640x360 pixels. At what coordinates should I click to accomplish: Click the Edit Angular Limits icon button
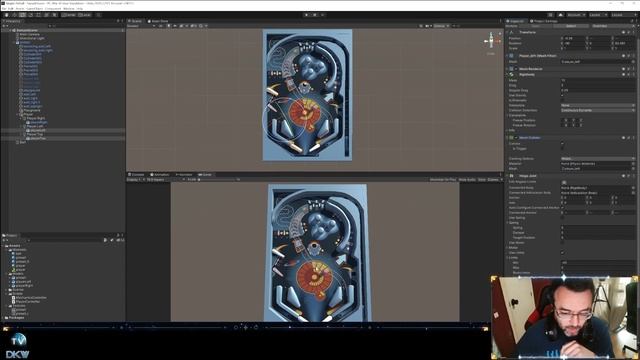pyautogui.click(x=564, y=182)
